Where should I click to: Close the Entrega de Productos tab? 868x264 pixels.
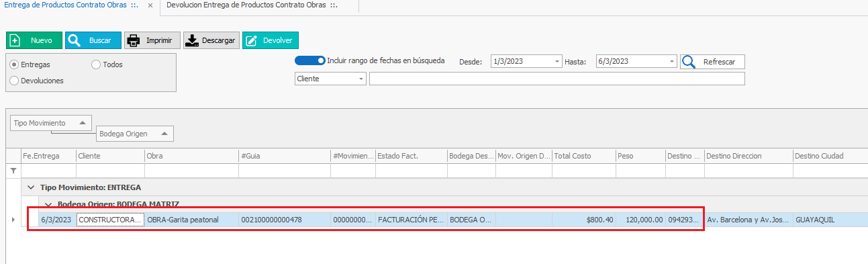150,5
